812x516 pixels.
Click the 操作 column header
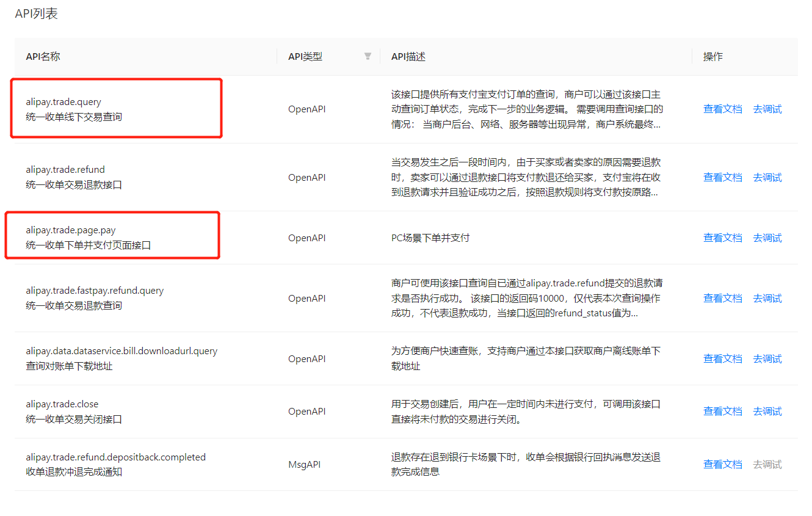click(713, 57)
